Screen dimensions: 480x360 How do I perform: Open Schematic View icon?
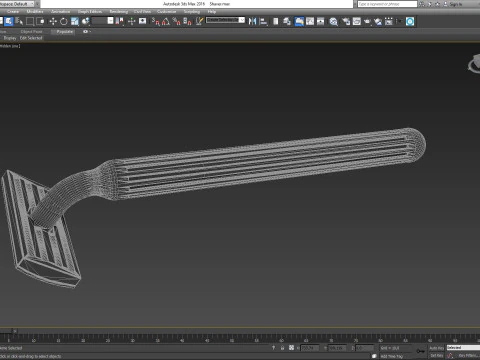coord(321,21)
